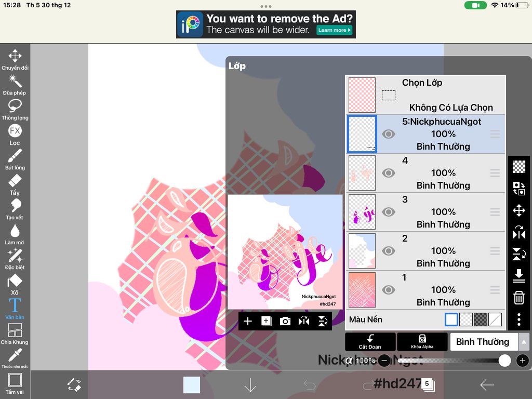Image resolution: width=532 pixels, height=399 pixels.
Task: Open the current color swatch in bottom bar
Action: click(192, 385)
